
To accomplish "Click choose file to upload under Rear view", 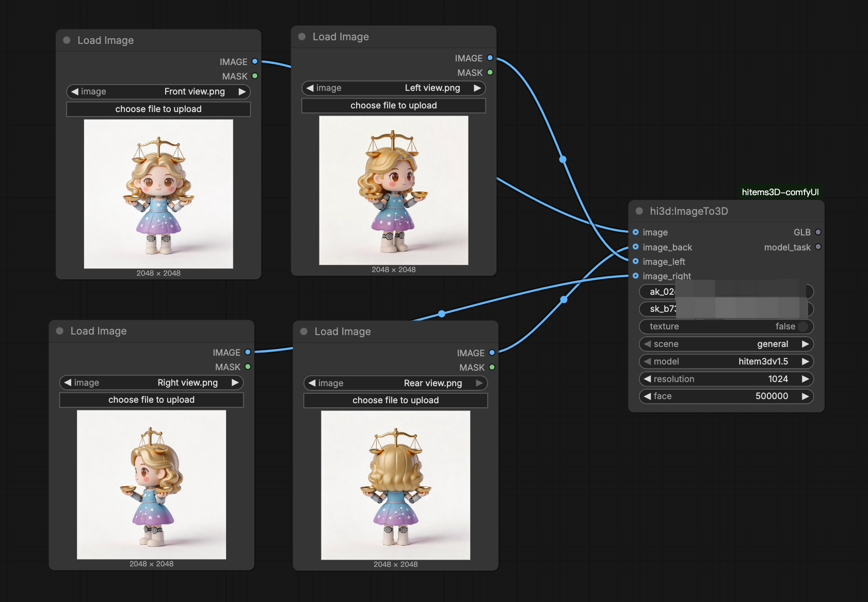I will tap(395, 401).
